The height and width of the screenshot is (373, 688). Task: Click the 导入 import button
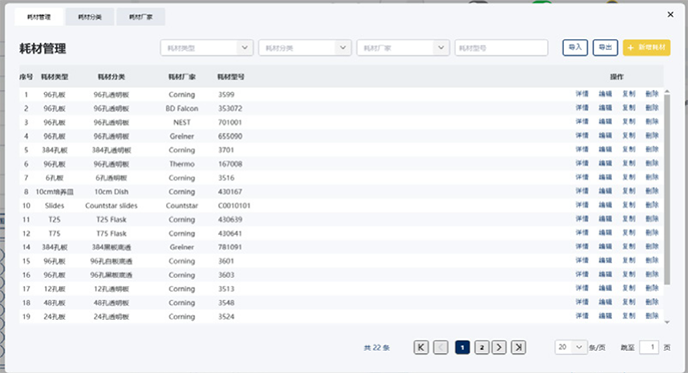(x=575, y=47)
